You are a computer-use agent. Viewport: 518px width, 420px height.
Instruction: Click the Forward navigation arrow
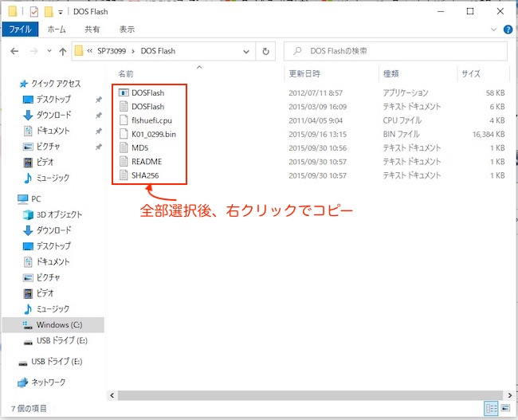(x=33, y=51)
